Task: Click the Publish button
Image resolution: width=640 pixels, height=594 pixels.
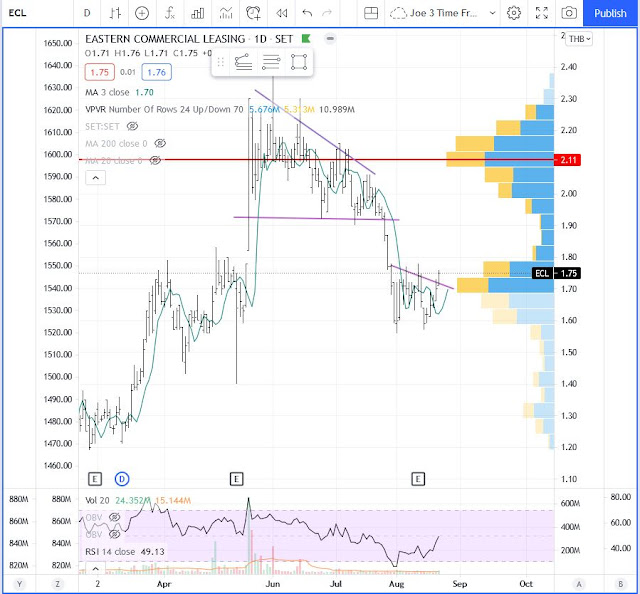Action: tap(610, 13)
